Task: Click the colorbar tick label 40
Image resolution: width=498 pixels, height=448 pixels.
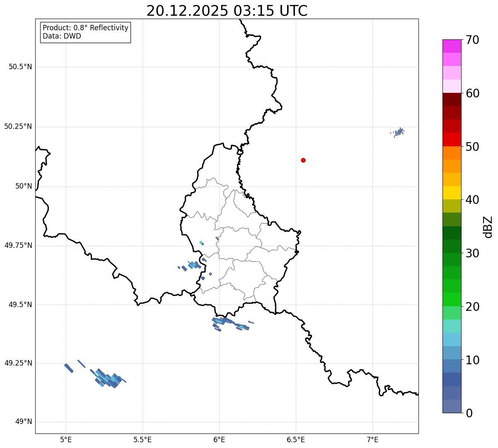Action: 473,200
